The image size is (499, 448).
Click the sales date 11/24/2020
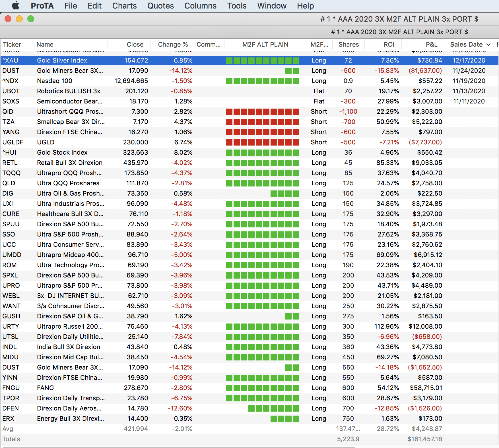(x=469, y=70)
